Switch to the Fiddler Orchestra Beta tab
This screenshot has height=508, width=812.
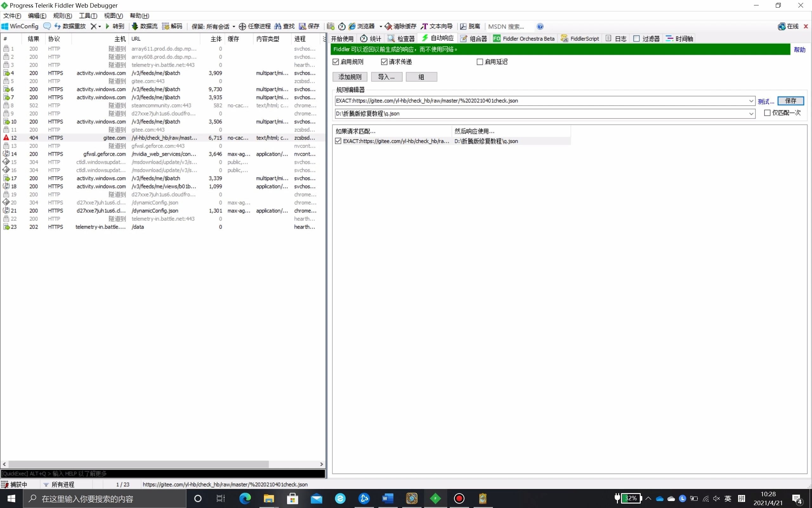pyautogui.click(x=524, y=39)
